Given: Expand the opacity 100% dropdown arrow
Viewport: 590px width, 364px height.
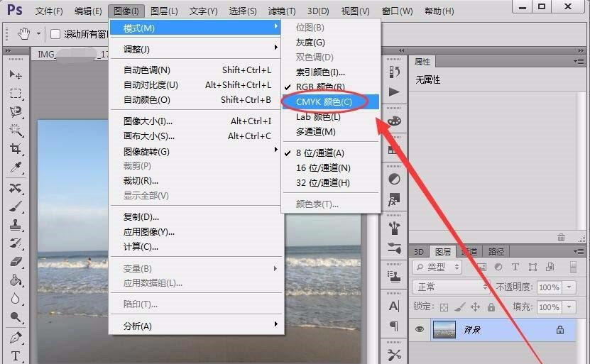Looking at the screenshot, I should [569, 287].
